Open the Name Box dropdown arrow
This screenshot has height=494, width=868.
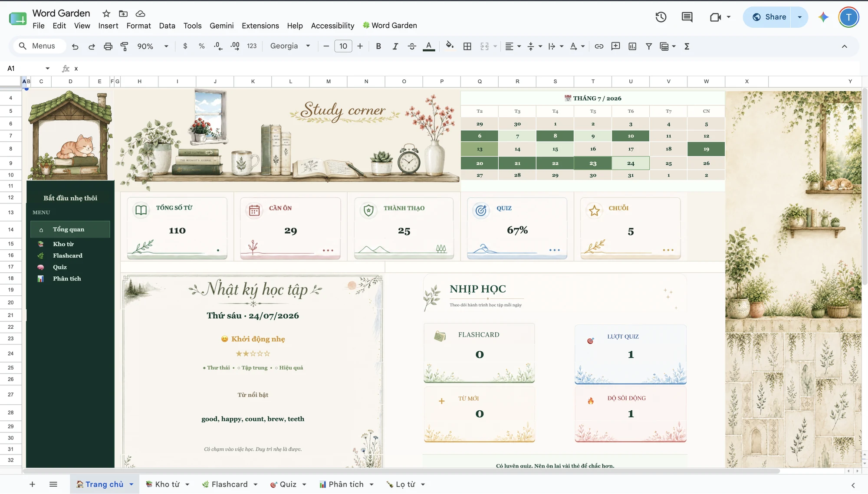47,69
